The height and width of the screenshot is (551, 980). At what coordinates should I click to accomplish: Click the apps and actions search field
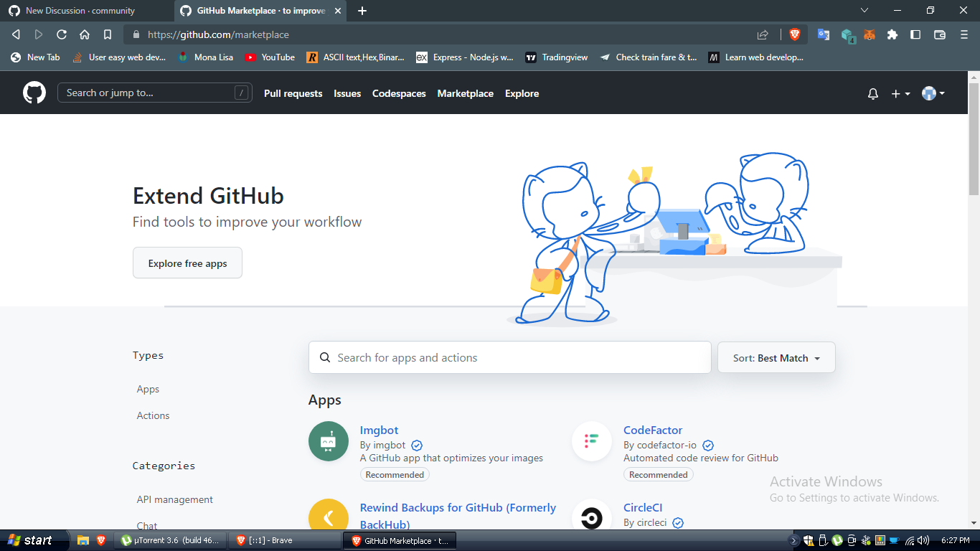tap(509, 357)
